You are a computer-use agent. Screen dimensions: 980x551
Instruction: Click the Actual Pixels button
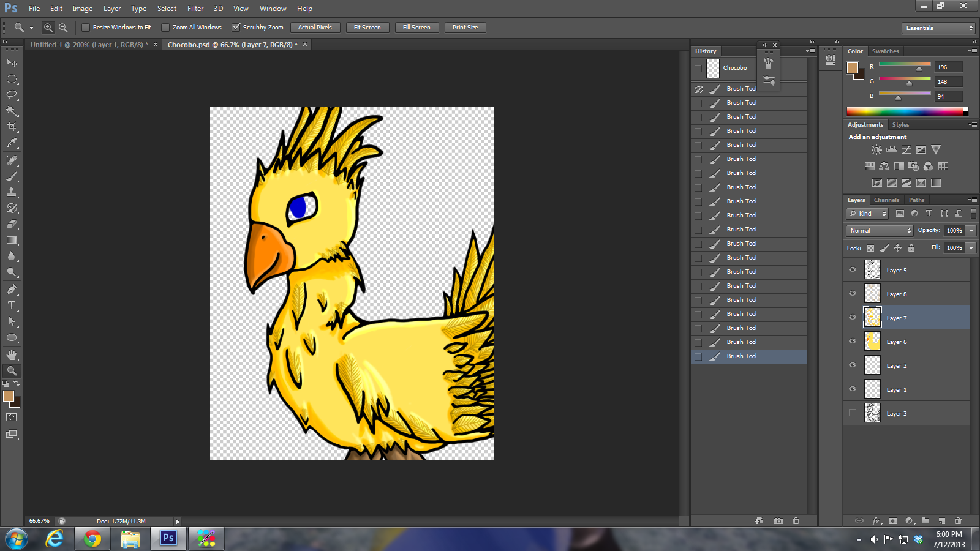click(315, 28)
